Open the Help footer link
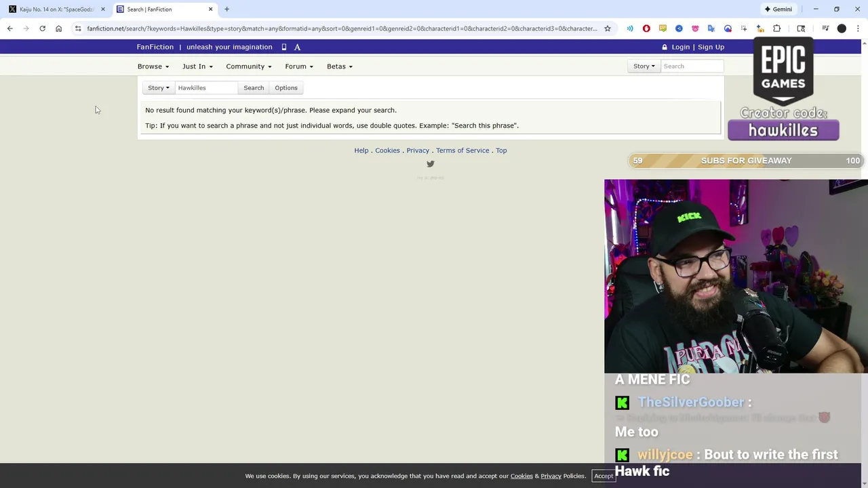868x488 pixels. click(x=361, y=150)
